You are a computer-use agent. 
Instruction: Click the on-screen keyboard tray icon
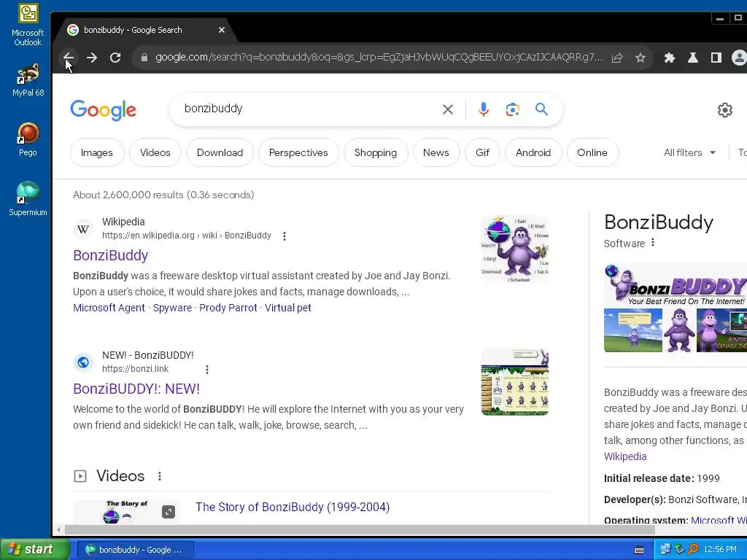[639, 550]
